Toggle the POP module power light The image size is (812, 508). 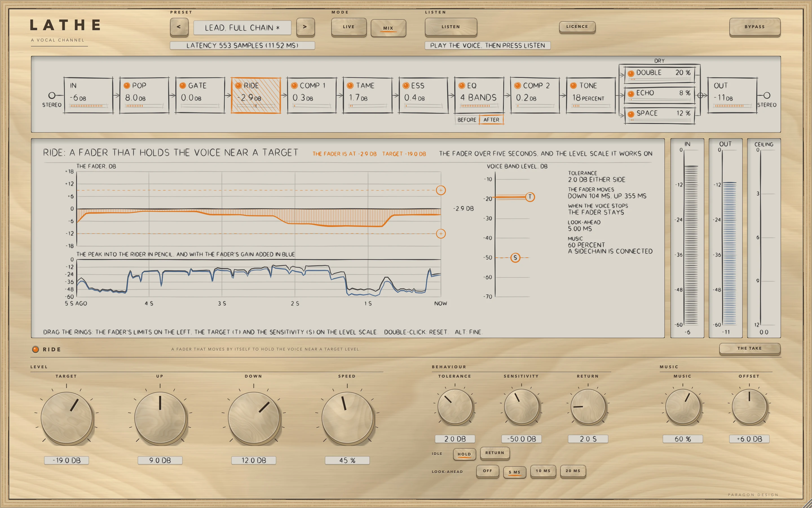point(127,86)
